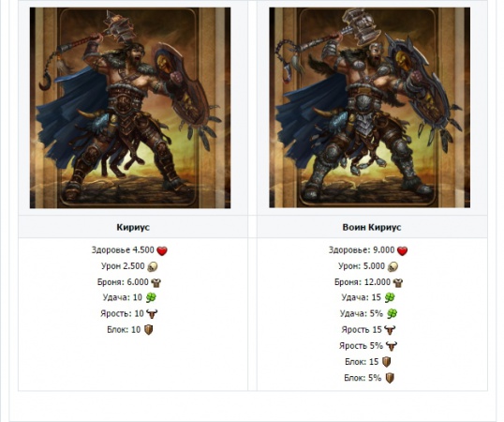Click the shield icon beside Блок: 15
The height and width of the screenshot is (422, 504).
pyautogui.click(x=387, y=362)
